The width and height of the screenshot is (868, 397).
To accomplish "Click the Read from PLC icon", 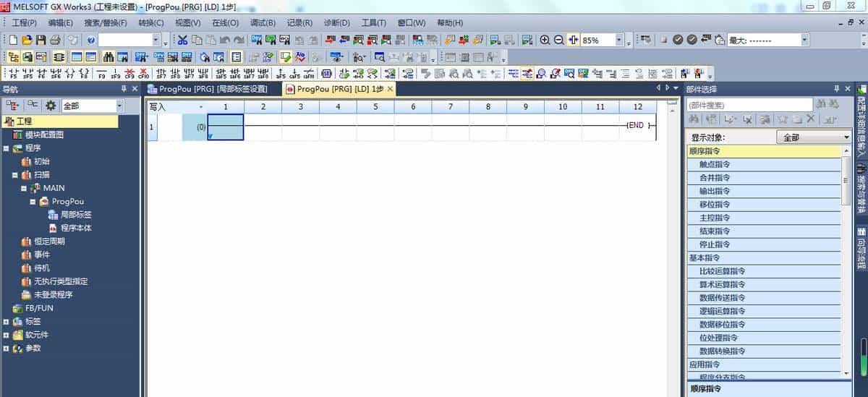I will click(344, 40).
